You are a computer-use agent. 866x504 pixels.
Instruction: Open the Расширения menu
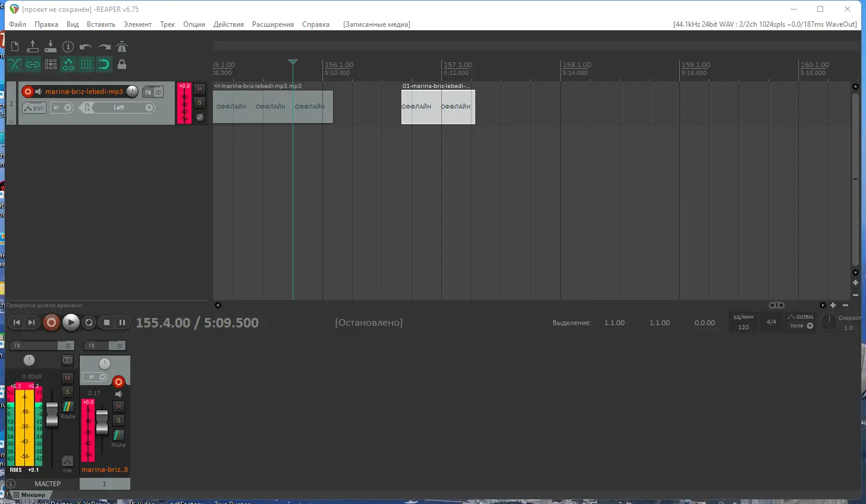pos(273,24)
